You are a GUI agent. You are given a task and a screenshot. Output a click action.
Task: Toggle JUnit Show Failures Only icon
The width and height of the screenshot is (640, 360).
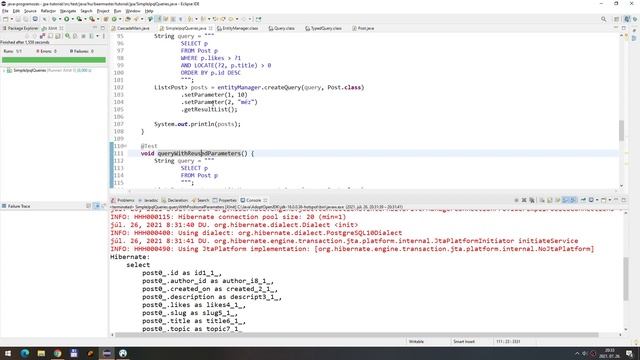tap(42, 36)
